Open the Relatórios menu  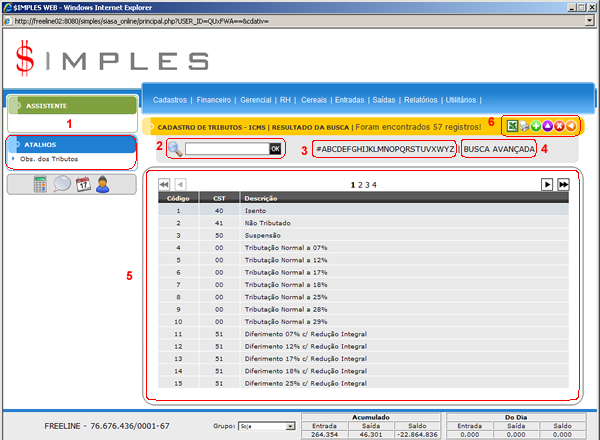[x=419, y=100]
